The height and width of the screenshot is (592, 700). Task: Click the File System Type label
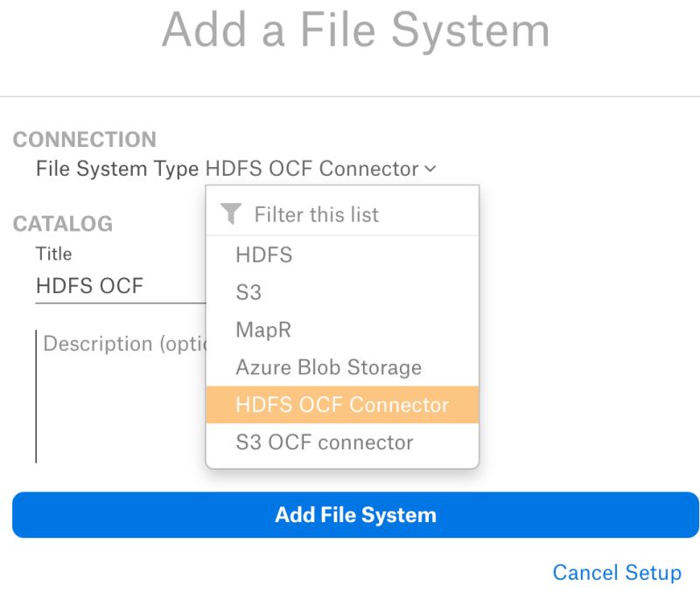point(117,169)
